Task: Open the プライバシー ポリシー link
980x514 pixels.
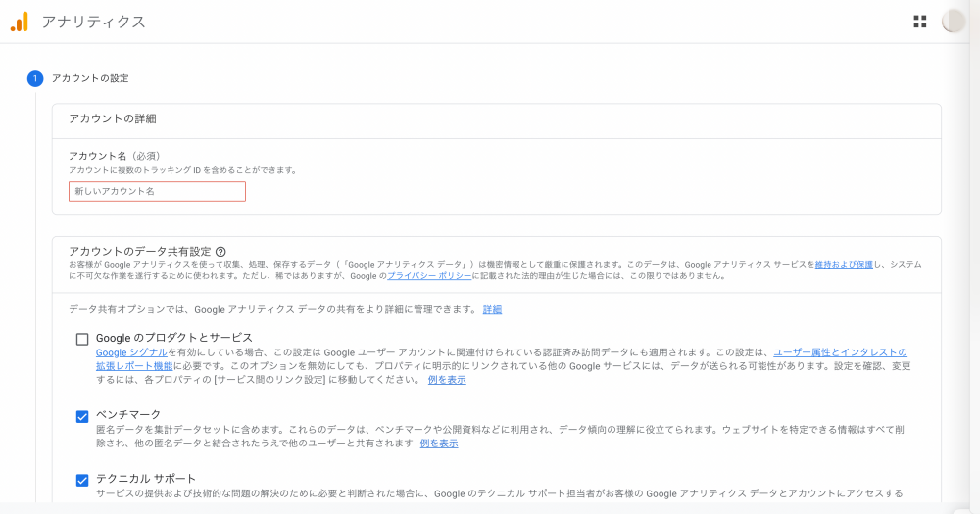Action: pyautogui.click(x=429, y=276)
